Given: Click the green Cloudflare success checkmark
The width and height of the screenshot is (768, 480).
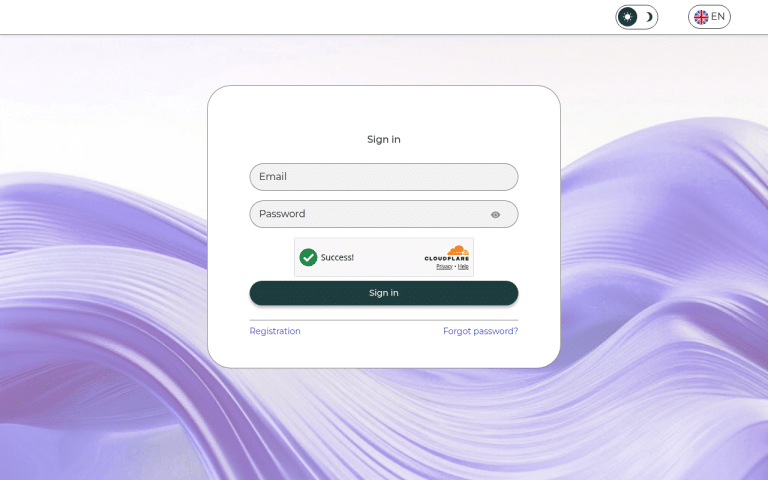Looking at the screenshot, I should (x=308, y=257).
